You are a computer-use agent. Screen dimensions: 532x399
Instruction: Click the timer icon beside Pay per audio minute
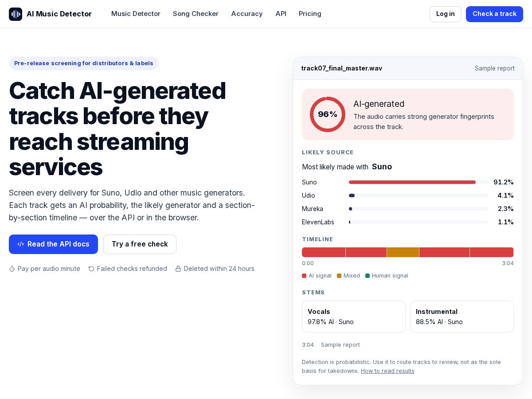12,269
